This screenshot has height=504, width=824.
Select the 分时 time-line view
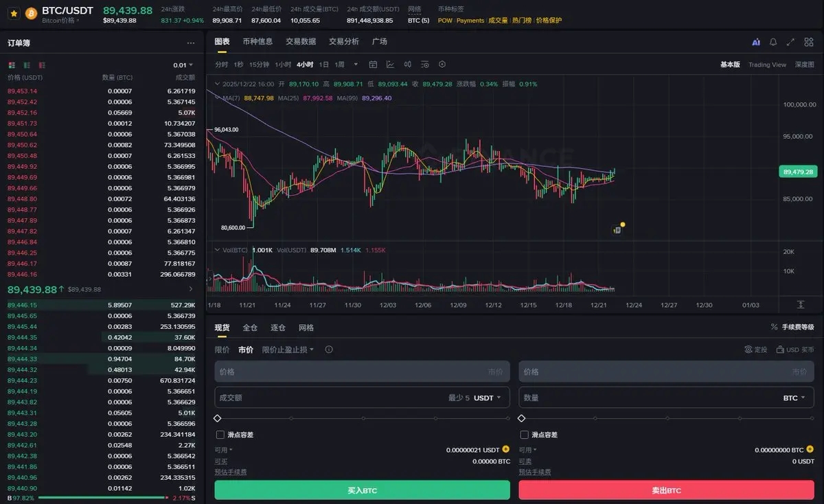[221, 65]
